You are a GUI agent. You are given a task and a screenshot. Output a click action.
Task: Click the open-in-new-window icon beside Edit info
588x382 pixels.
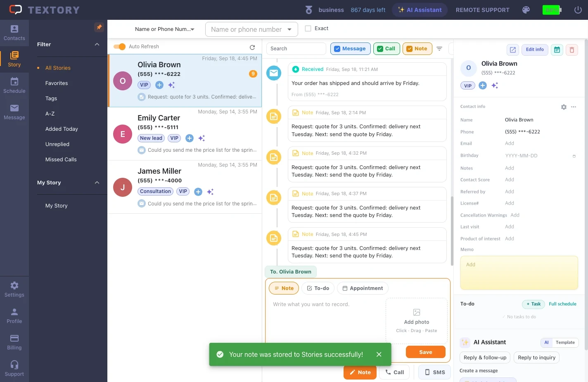[x=513, y=50]
